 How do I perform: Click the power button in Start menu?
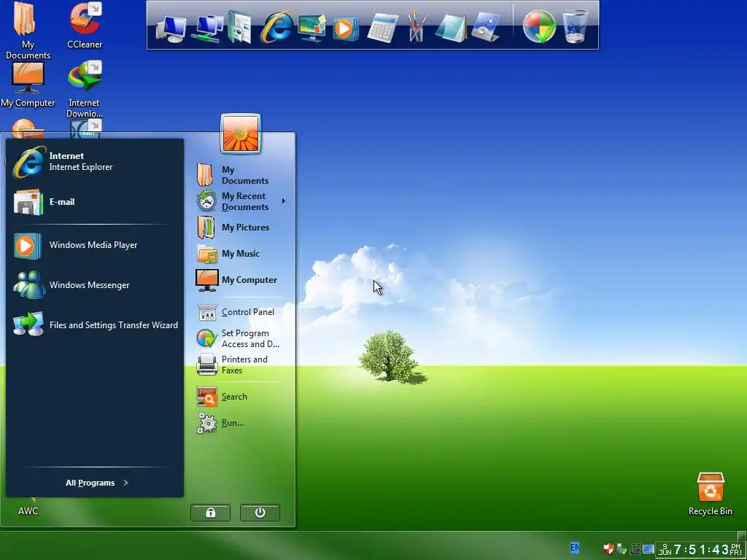260,513
